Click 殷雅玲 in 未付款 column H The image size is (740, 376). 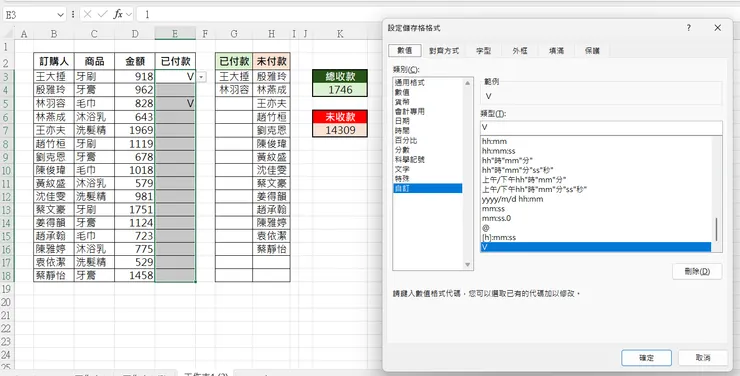tap(271, 76)
